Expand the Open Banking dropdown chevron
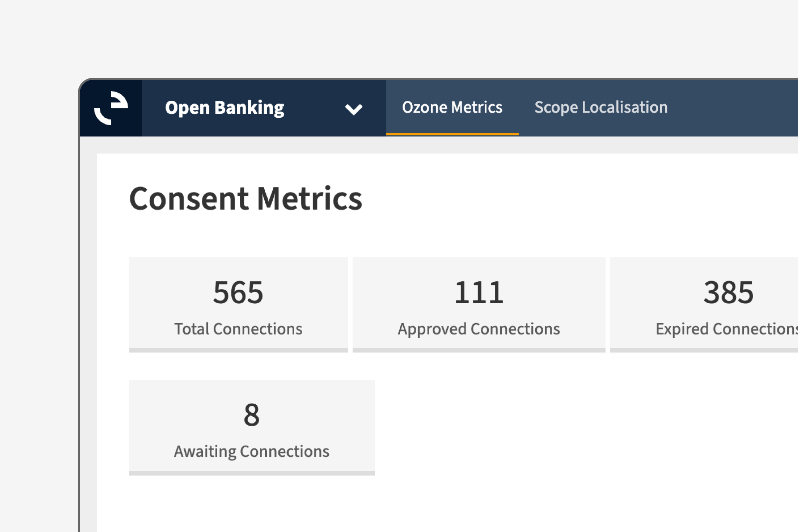This screenshot has width=798, height=532. [353, 109]
